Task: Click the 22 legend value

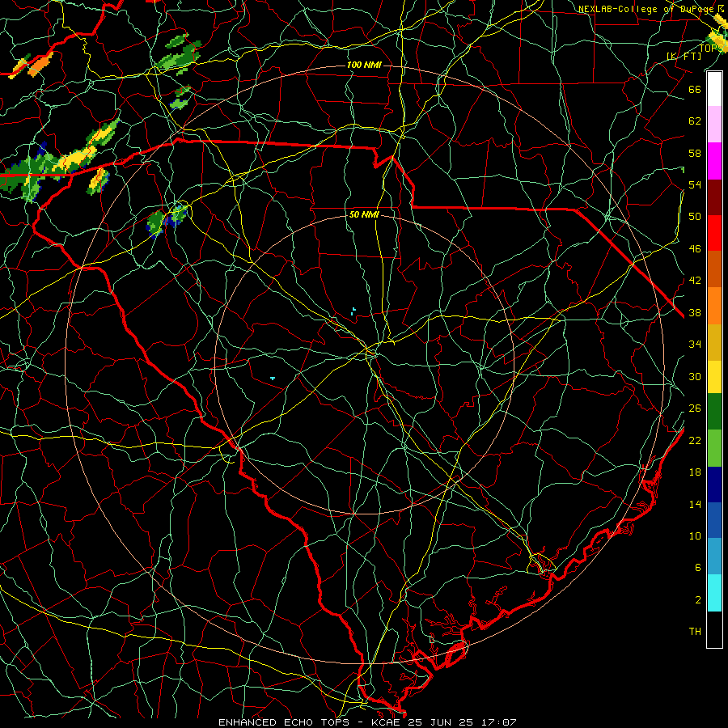Action: point(695,440)
